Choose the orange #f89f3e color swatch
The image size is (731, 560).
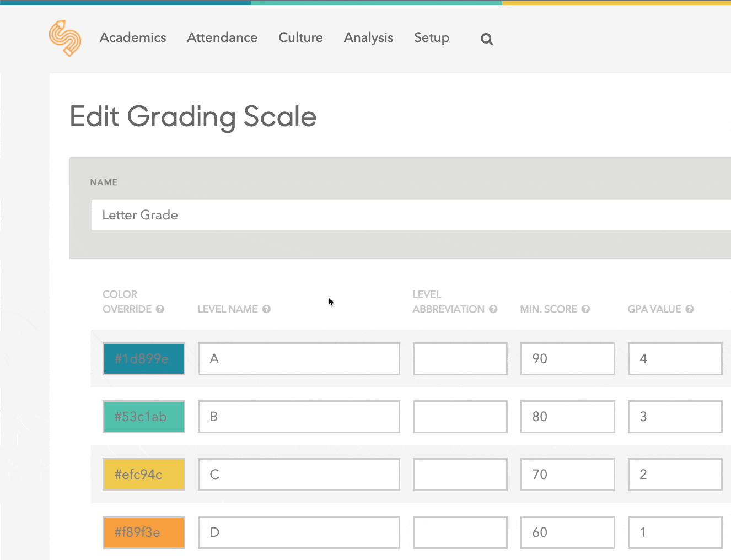point(144,532)
